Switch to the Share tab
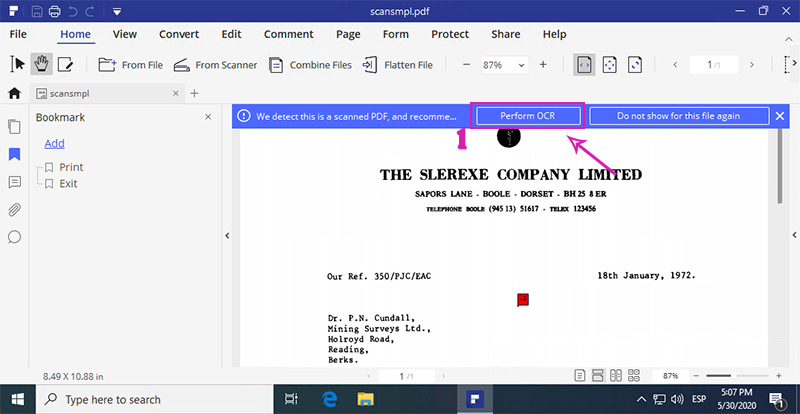The height and width of the screenshot is (414, 800). (x=506, y=34)
